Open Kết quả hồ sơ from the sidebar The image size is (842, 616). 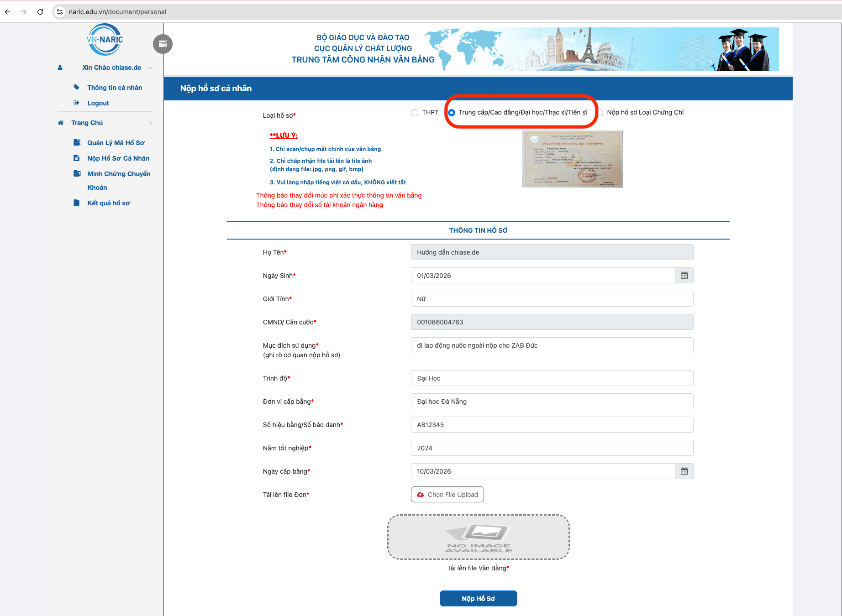(108, 203)
